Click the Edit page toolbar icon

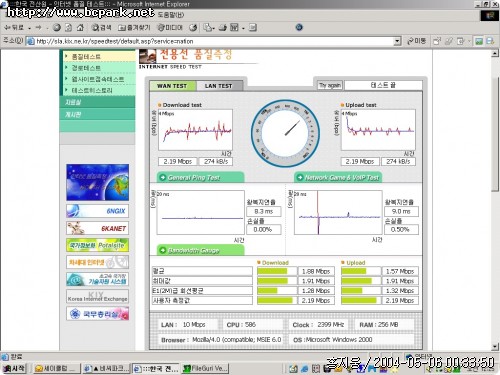(235, 28)
